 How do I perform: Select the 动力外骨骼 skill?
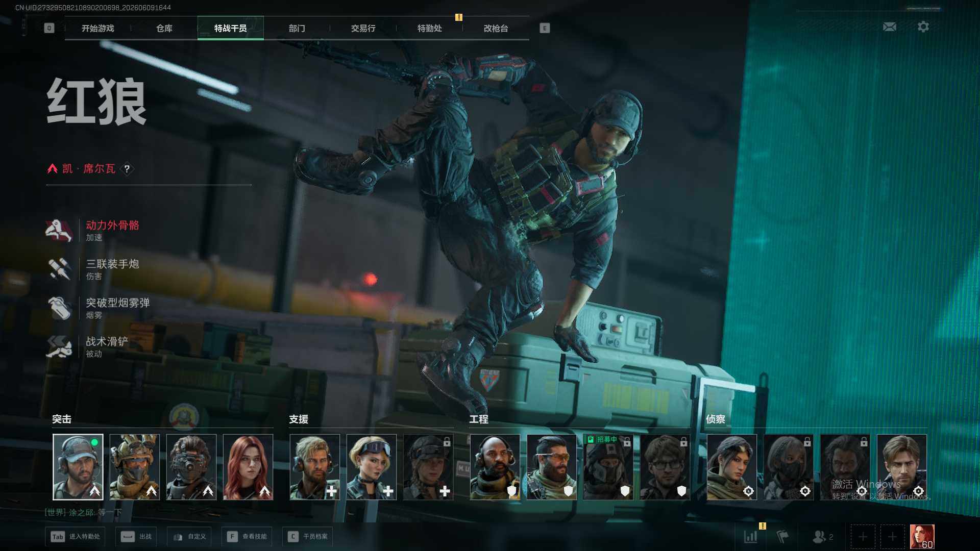(x=93, y=231)
